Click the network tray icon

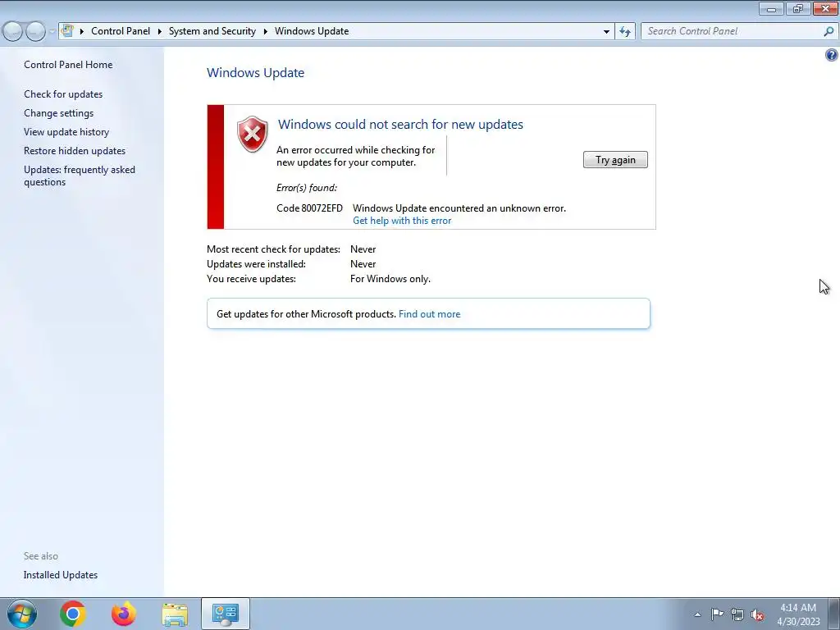coord(737,614)
